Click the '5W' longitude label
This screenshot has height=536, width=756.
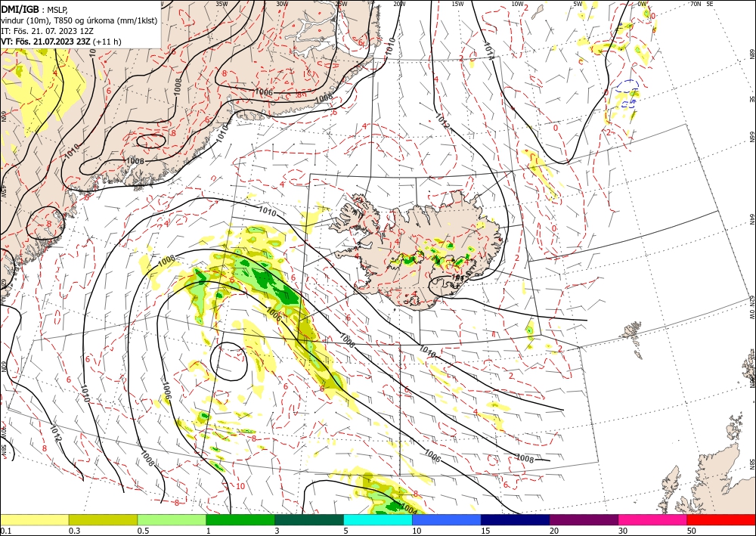tap(578, 4)
